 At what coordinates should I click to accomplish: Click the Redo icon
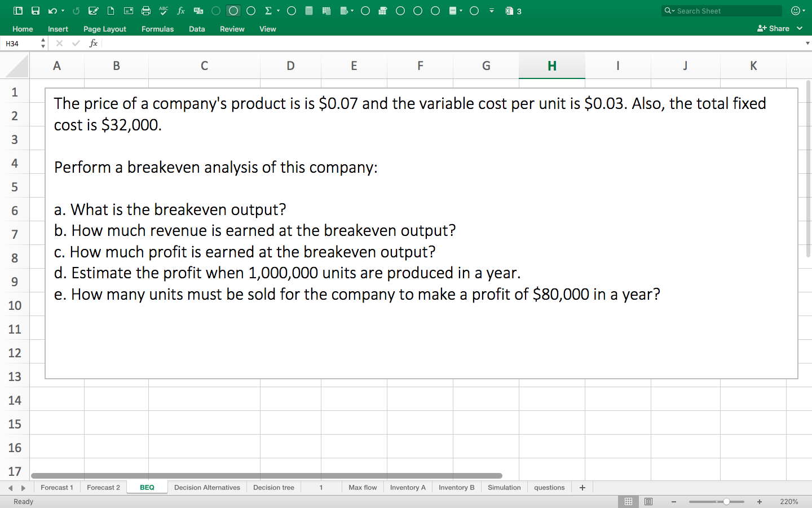point(76,11)
